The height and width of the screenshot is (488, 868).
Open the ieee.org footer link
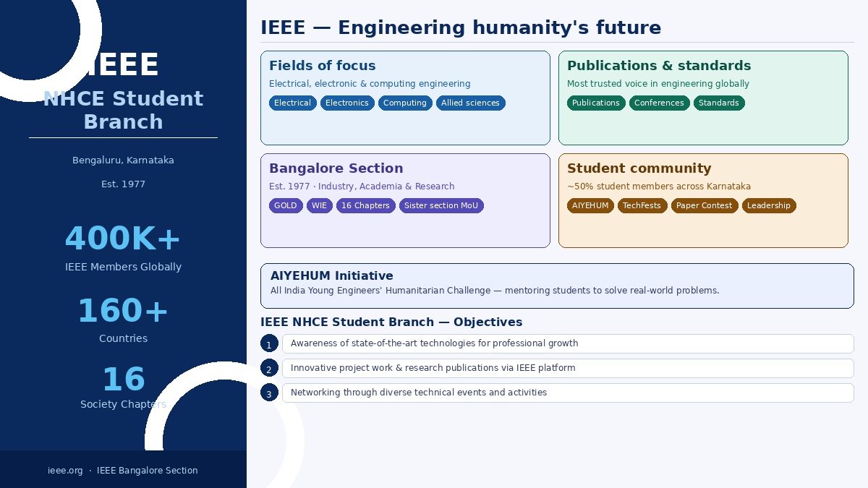click(65, 471)
